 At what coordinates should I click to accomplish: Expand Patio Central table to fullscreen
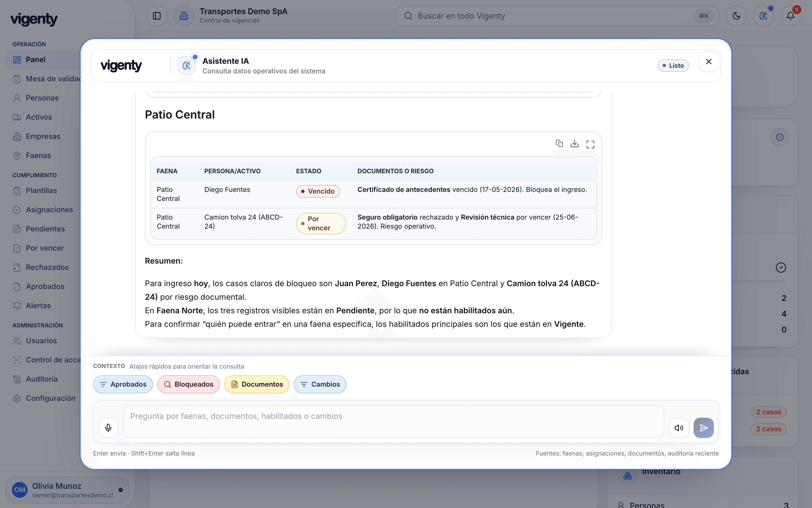click(x=590, y=144)
